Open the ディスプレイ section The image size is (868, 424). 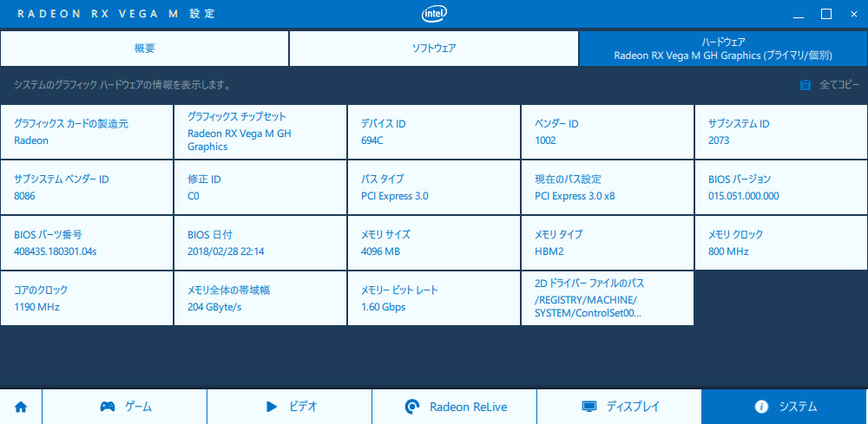click(619, 407)
